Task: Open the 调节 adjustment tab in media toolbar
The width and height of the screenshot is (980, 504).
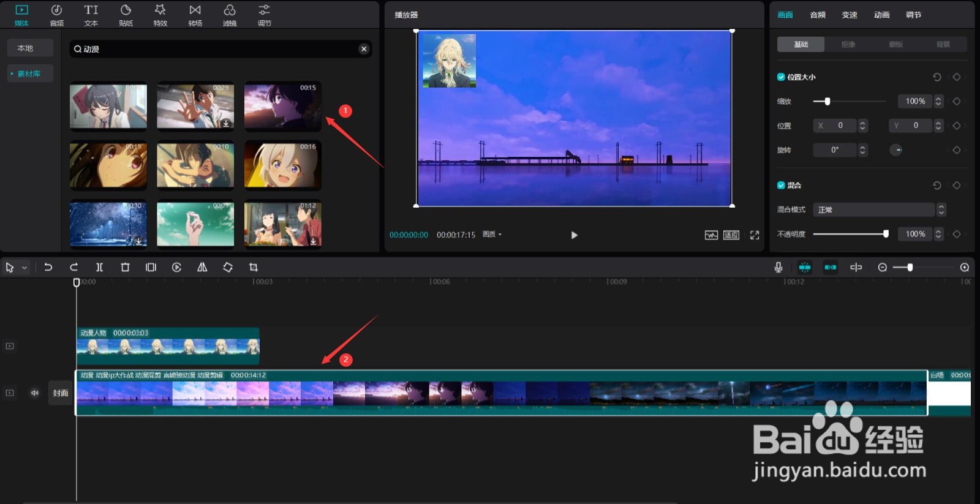Action: (264, 15)
